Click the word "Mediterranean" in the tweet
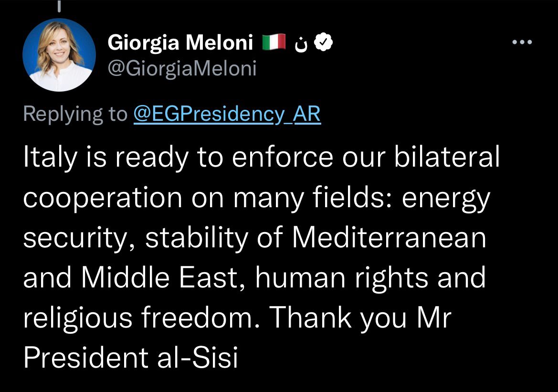This screenshot has width=558, height=392. (389, 238)
